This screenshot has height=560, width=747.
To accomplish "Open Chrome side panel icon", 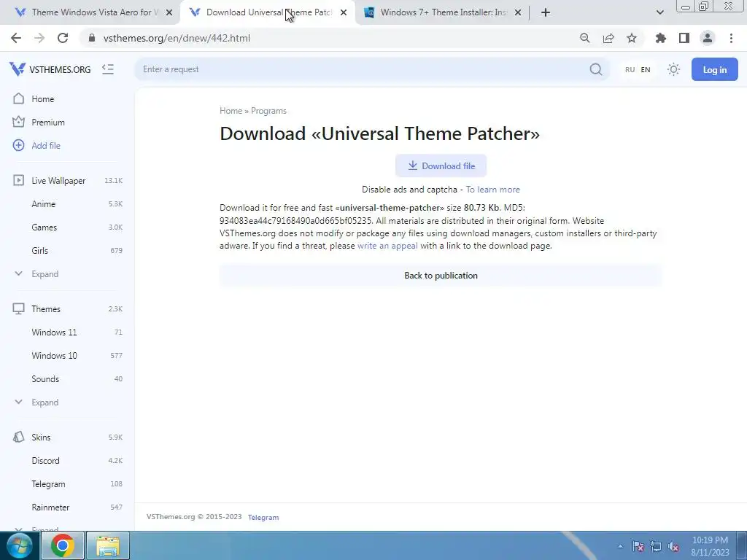I will pyautogui.click(x=684, y=38).
